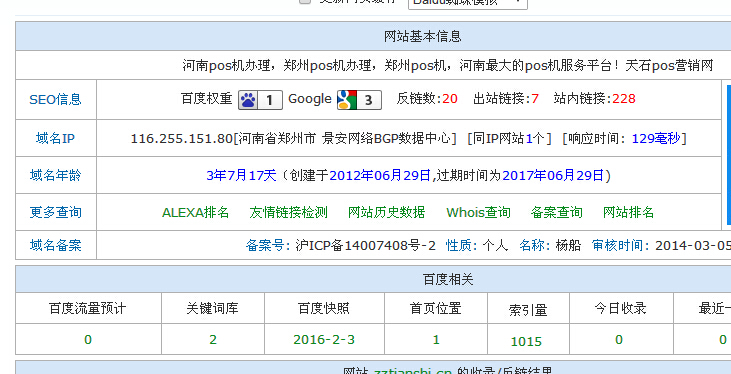Toggle the checkbox at the top
Viewport: 731px width, 374px height.
pyautogui.click(x=305, y=1)
